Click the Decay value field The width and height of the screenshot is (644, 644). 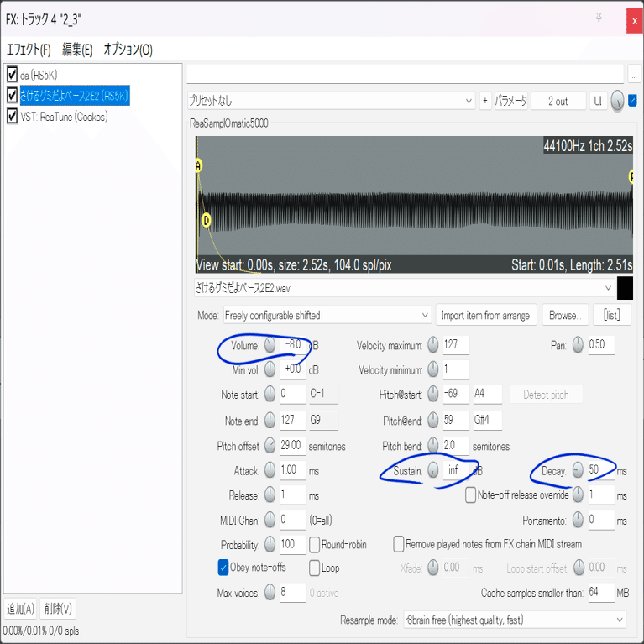[601, 470]
